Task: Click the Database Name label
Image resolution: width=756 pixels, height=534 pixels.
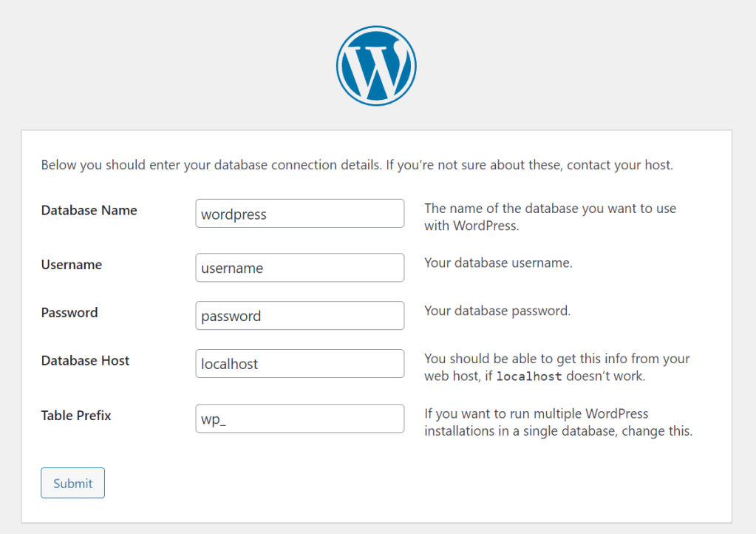Action: tap(89, 210)
